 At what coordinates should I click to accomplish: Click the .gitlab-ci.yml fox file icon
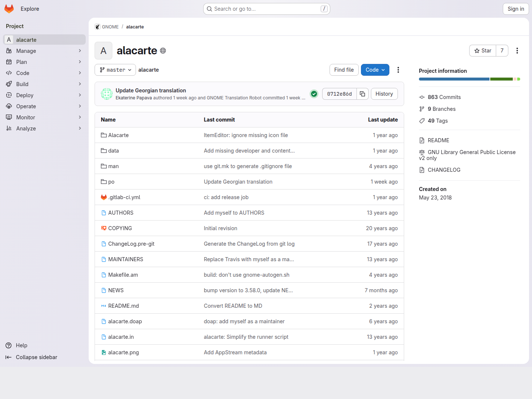104,197
